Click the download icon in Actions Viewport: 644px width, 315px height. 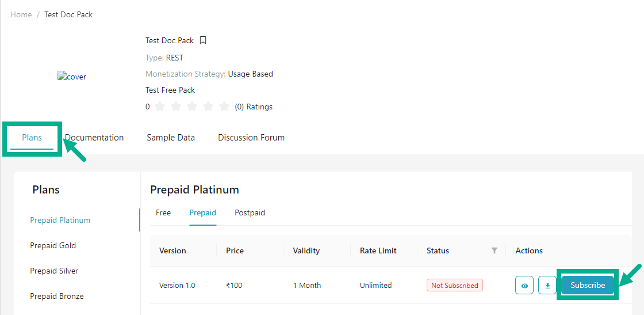pos(547,285)
